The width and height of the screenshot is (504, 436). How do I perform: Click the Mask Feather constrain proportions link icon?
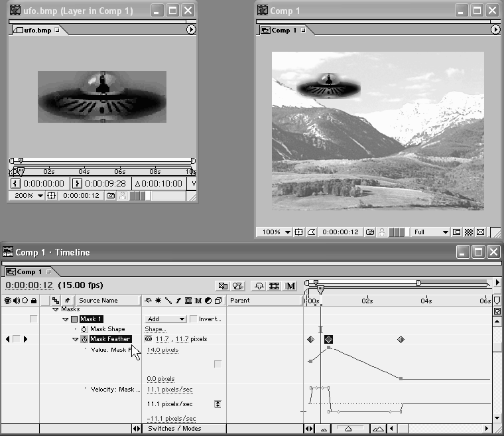point(149,339)
